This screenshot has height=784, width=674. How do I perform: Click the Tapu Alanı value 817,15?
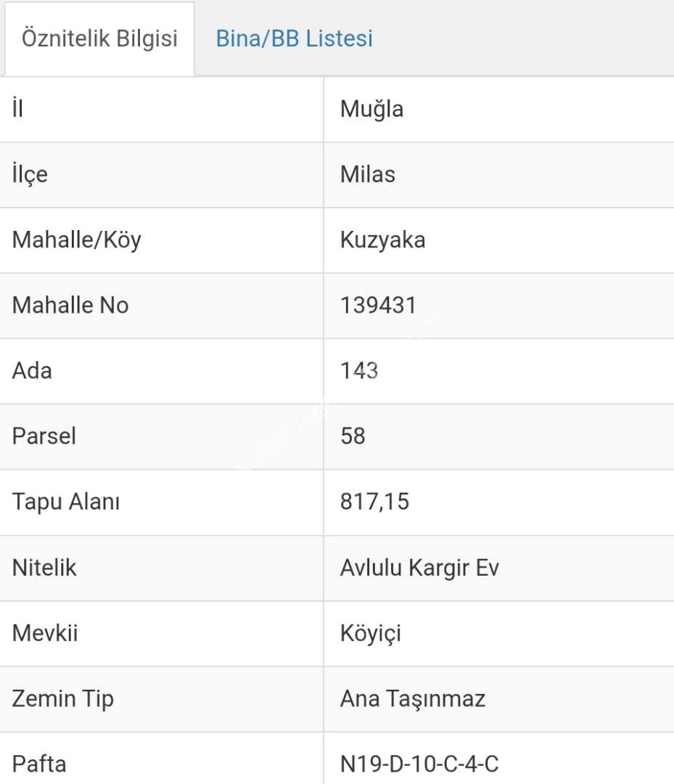tap(374, 502)
